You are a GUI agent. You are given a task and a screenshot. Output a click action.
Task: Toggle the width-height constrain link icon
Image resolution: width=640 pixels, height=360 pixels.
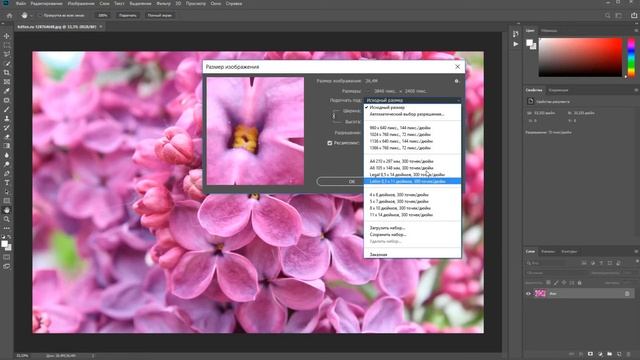coord(334,116)
